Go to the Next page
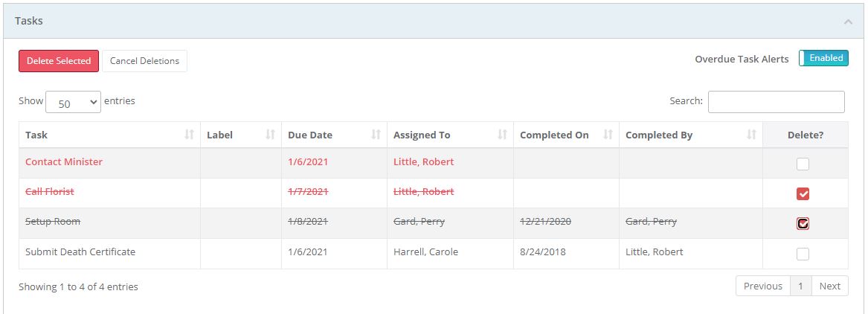The width and height of the screenshot is (868, 314). pyautogui.click(x=829, y=286)
